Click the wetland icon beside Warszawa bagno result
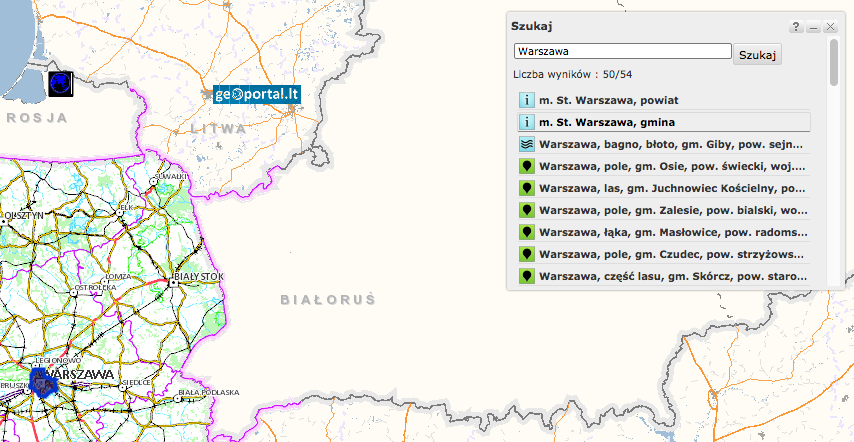 (x=526, y=144)
